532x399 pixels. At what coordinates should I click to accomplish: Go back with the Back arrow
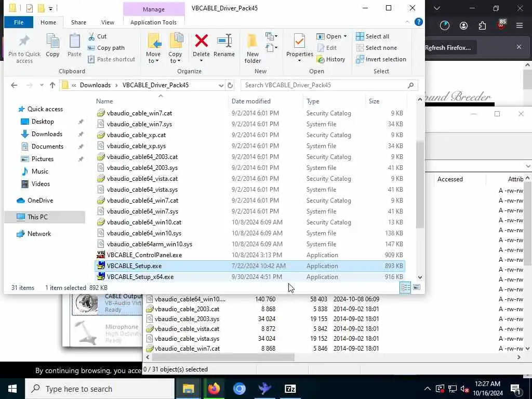[14, 85]
